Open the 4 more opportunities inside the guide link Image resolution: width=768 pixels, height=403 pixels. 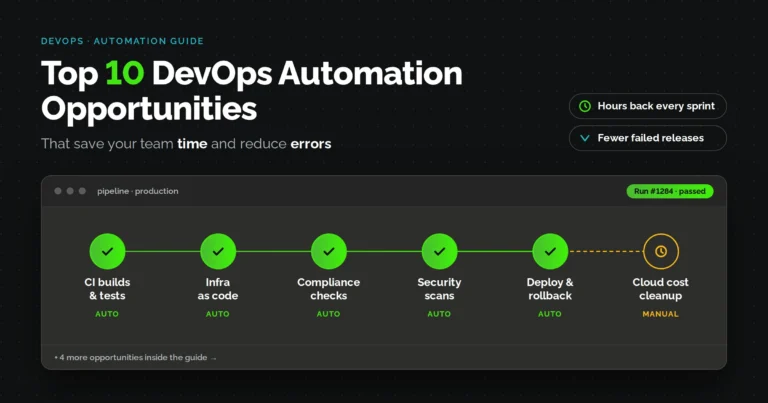(x=135, y=357)
